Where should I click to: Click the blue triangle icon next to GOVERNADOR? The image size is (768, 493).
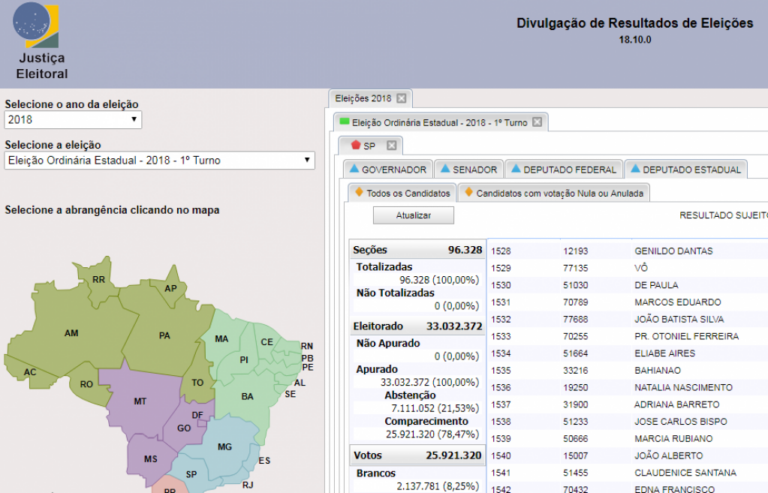354,169
